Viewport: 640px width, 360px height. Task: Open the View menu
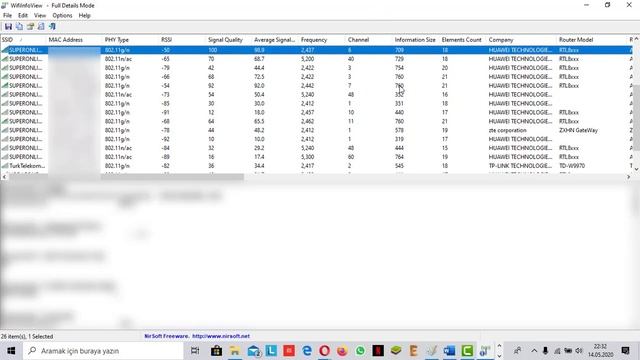pyautogui.click(x=40, y=16)
